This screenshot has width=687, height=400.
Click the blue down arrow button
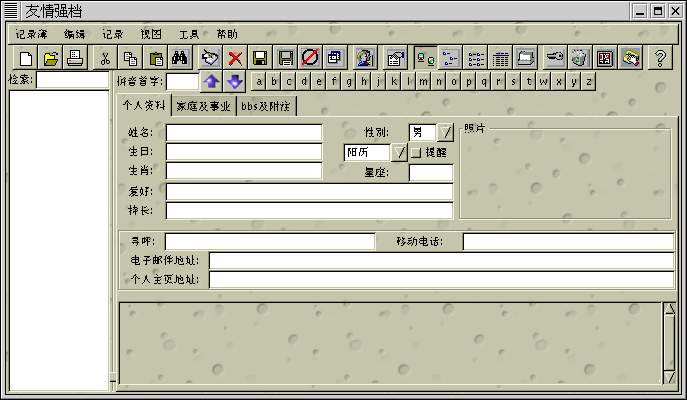coord(233,81)
